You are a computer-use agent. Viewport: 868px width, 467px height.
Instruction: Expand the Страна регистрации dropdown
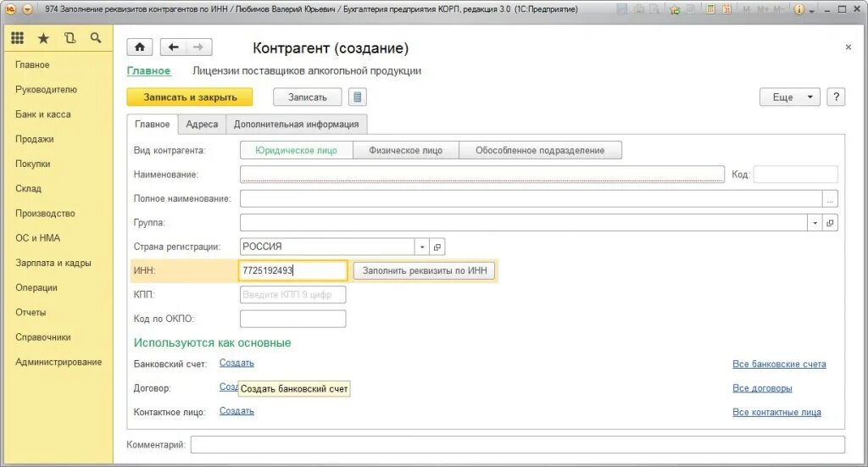422,247
